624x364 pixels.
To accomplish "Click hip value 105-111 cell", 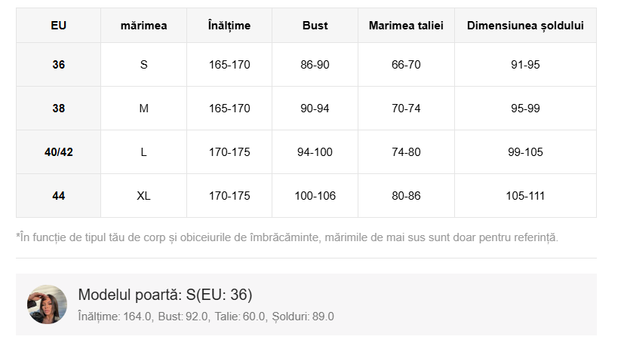I will pos(525,195).
